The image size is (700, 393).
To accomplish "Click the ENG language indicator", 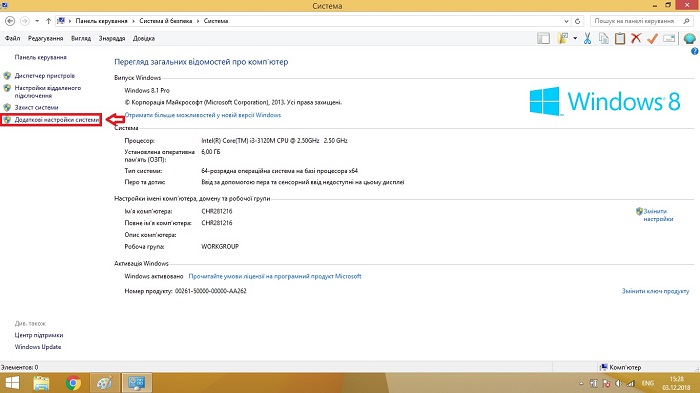I will point(648,383).
